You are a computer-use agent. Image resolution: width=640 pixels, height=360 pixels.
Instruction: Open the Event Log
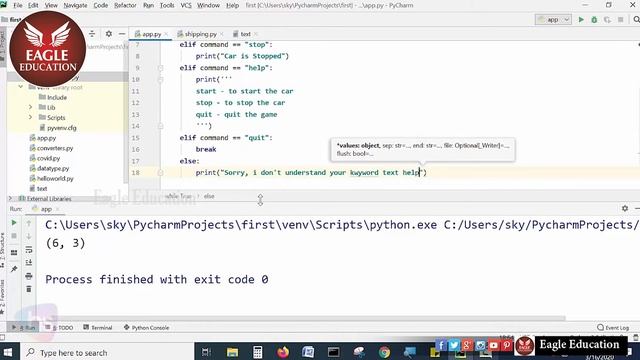[613, 327]
